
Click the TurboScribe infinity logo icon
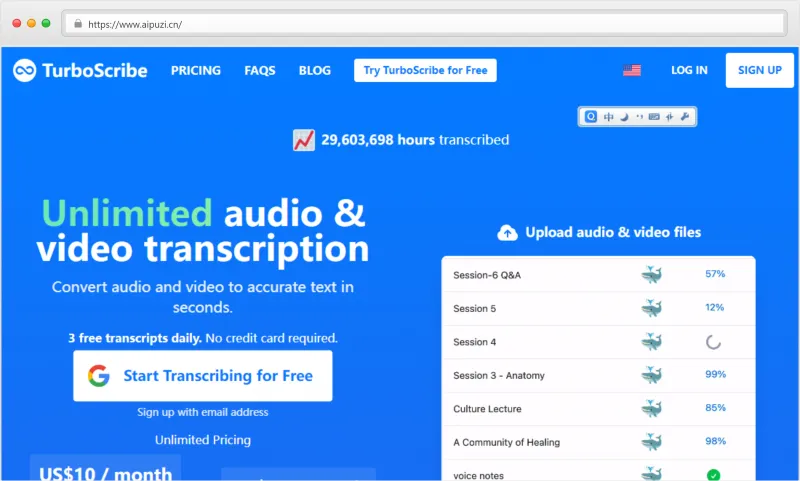25,70
